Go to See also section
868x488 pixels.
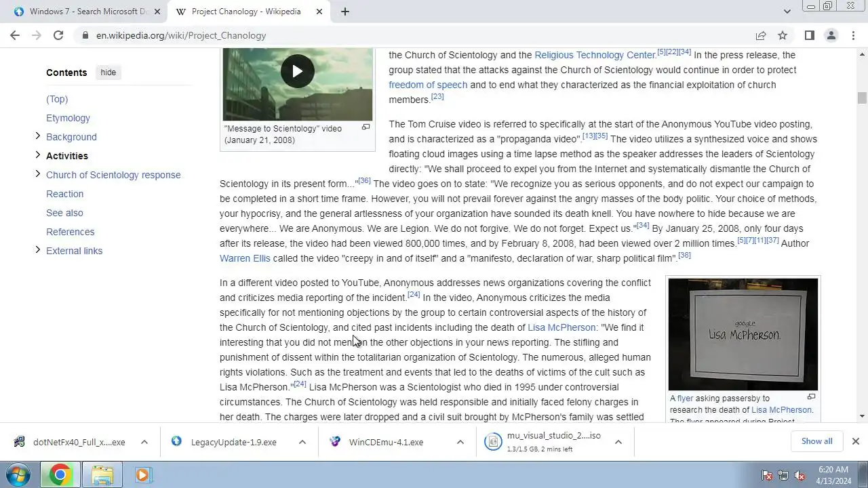tap(64, 213)
